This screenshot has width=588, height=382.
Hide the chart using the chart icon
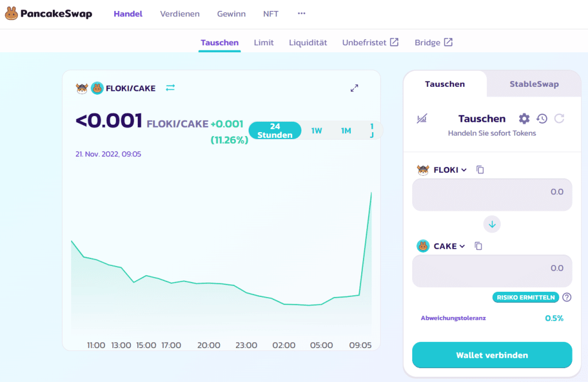pyautogui.click(x=422, y=119)
